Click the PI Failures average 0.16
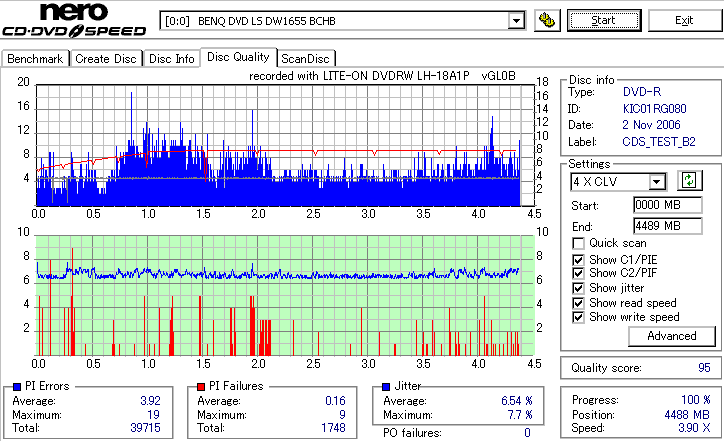 335,401
